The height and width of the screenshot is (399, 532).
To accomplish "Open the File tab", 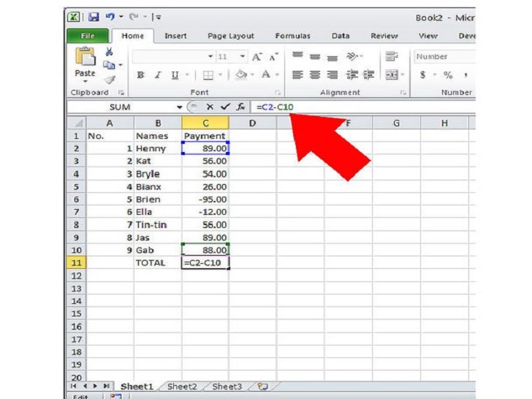I will coord(88,36).
